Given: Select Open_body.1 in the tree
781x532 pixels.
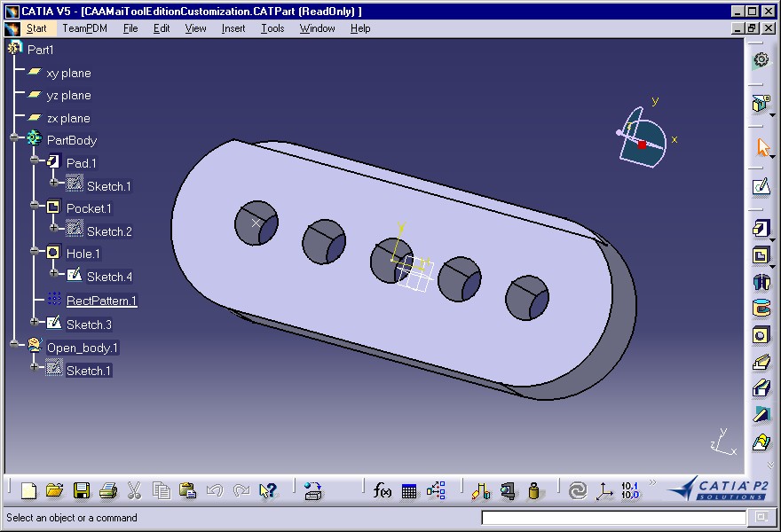Looking at the screenshot, I should tap(83, 348).
